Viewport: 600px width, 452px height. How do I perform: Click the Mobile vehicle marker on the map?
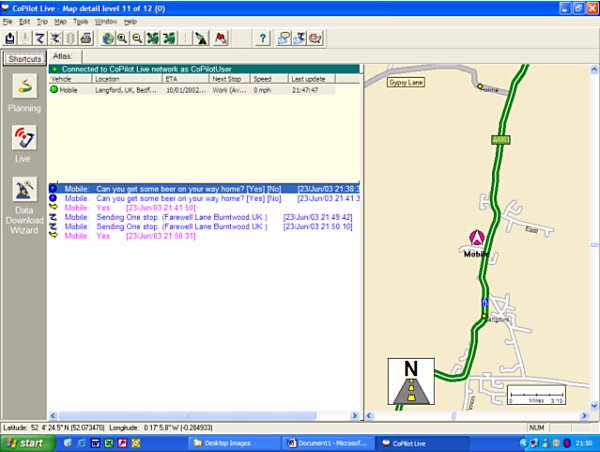pyautogui.click(x=477, y=238)
